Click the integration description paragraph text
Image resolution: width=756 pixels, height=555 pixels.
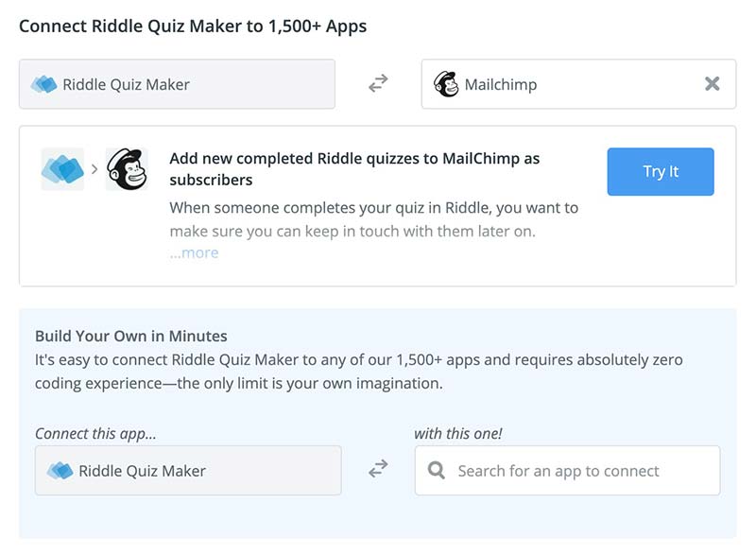click(x=373, y=219)
